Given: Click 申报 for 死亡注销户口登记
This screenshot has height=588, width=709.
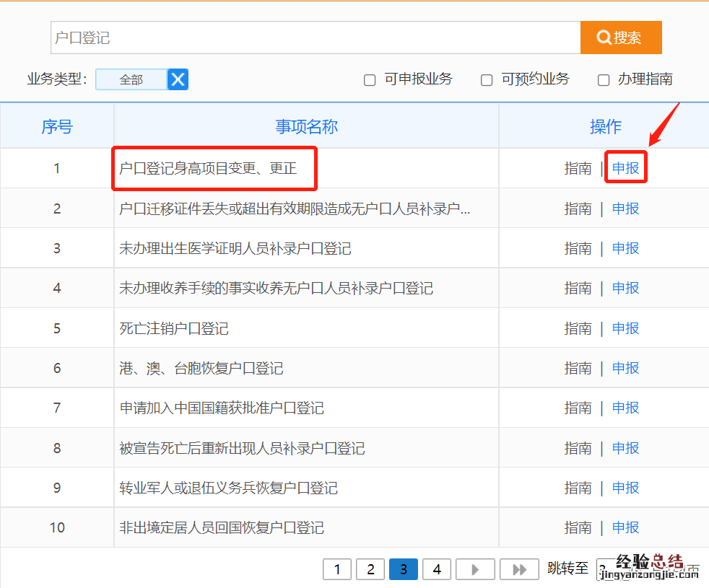Looking at the screenshot, I should 625,328.
